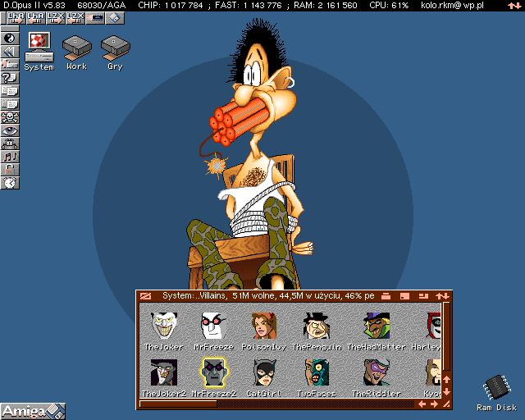Click the CHIP: 1 017 784 memory readout

(x=171, y=6)
